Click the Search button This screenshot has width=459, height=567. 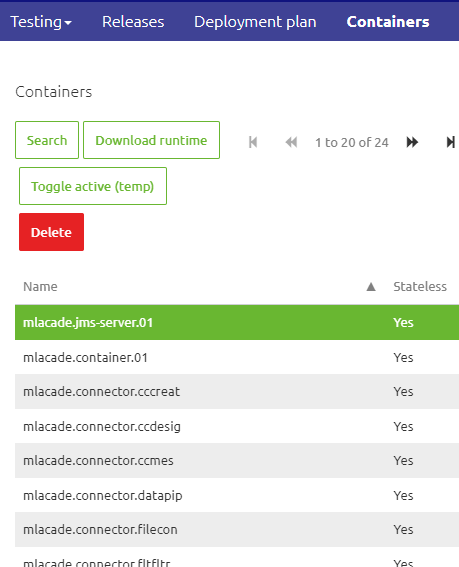pyautogui.click(x=47, y=140)
